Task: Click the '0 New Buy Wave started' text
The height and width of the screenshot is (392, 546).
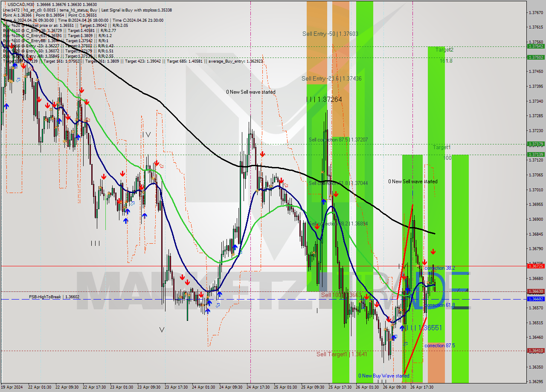Action: (x=384, y=376)
